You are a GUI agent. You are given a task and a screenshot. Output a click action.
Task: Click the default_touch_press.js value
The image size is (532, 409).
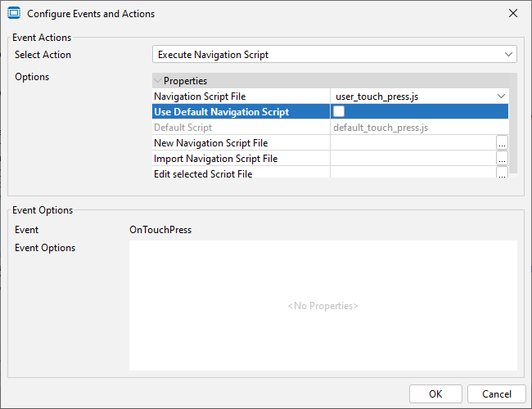click(381, 128)
